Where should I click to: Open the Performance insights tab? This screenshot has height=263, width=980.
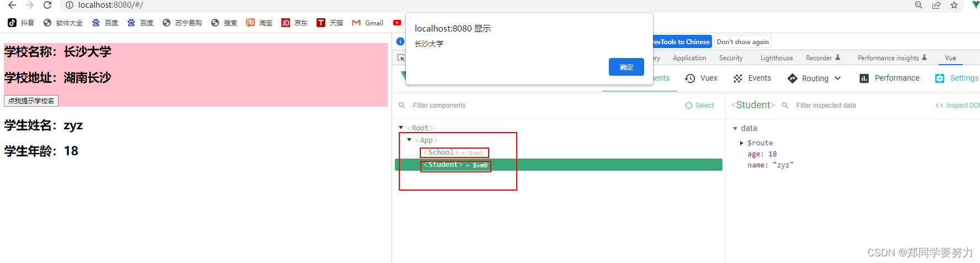coord(892,58)
